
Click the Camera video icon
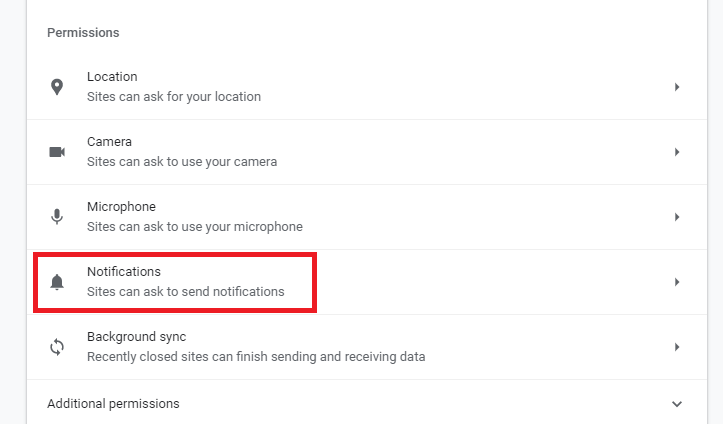click(57, 152)
